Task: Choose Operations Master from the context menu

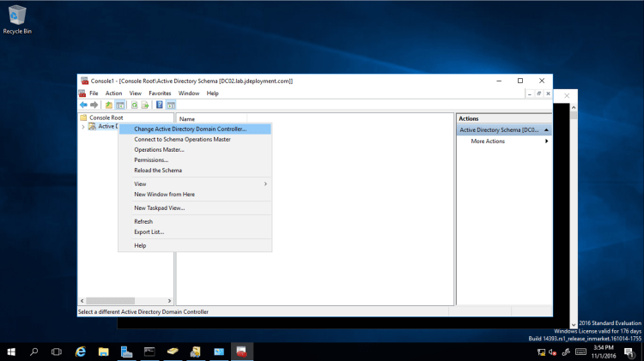Action: point(159,150)
